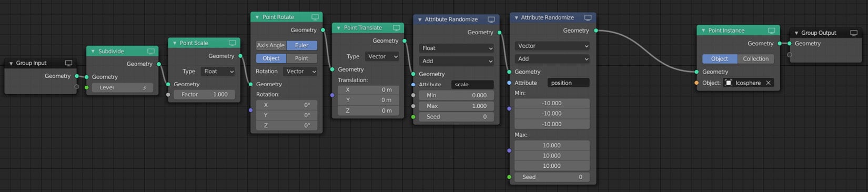Screen dimensions: 868x192
Task: Click Group Input Geometry output socket
Action: 77,76
